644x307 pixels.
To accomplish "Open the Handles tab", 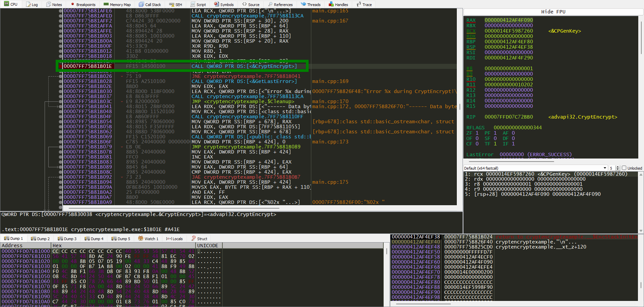I will point(338,4).
